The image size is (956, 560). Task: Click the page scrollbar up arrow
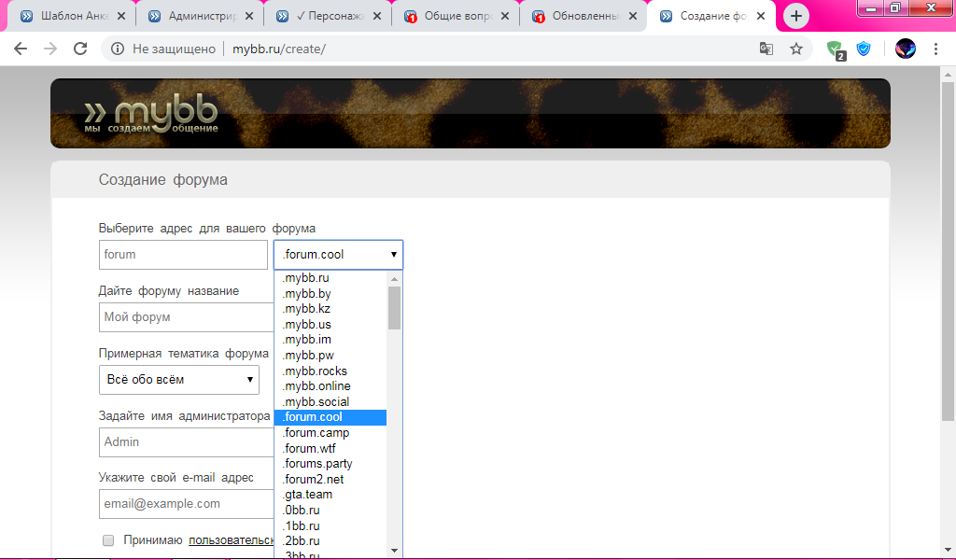(948, 75)
